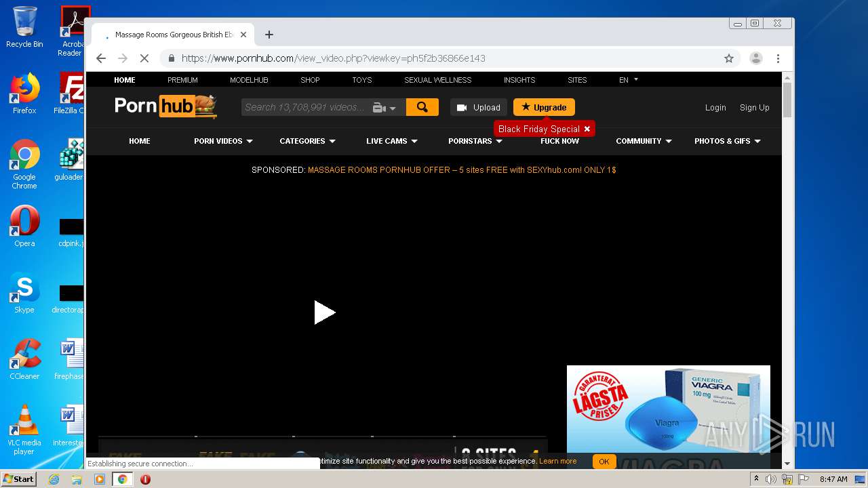Click HOME in the main navigation bar

(140, 141)
